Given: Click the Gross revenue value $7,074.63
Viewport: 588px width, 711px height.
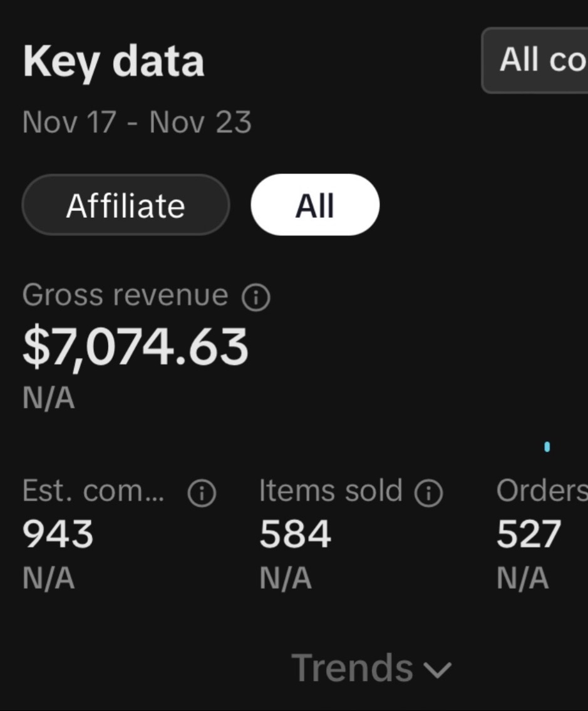Looking at the screenshot, I should pos(136,348).
